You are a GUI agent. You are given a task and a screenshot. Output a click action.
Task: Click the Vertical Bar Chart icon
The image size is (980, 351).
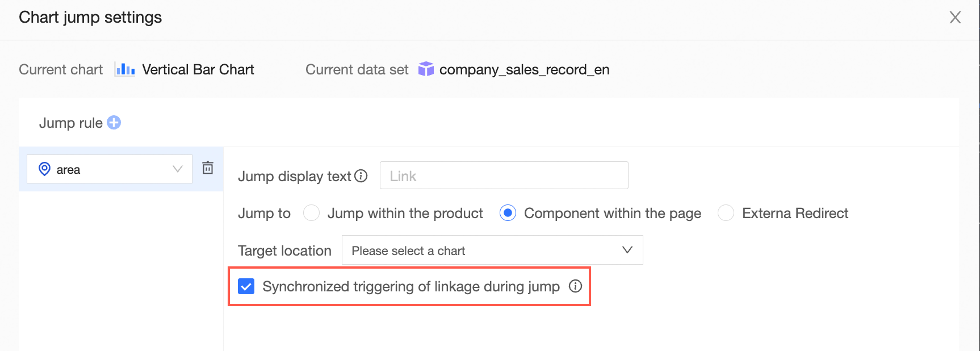pos(125,70)
